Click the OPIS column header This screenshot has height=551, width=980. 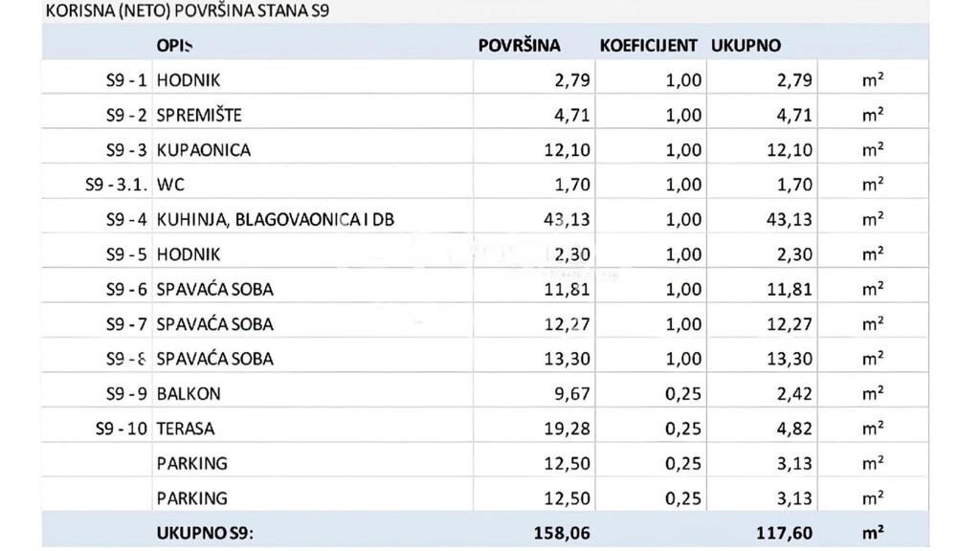(174, 46)
